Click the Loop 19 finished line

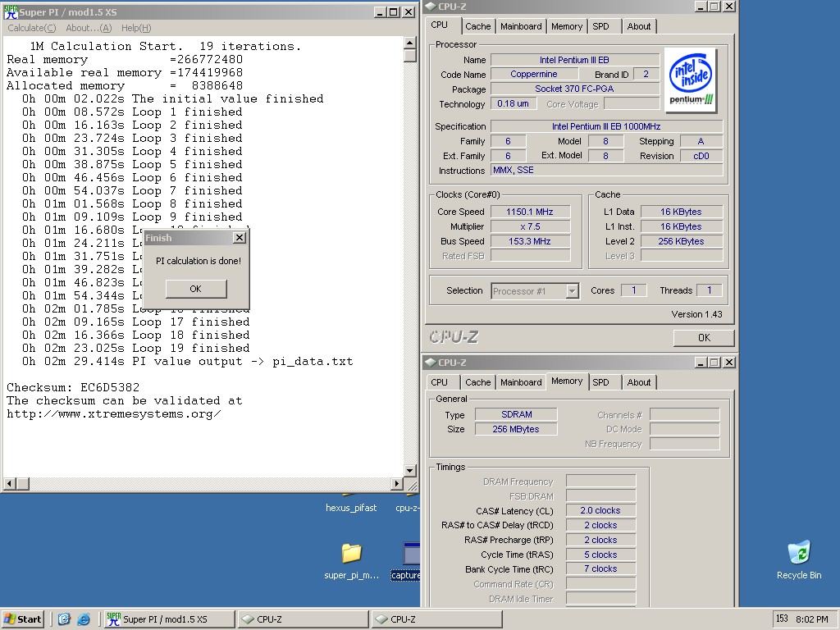pos(135,348)
